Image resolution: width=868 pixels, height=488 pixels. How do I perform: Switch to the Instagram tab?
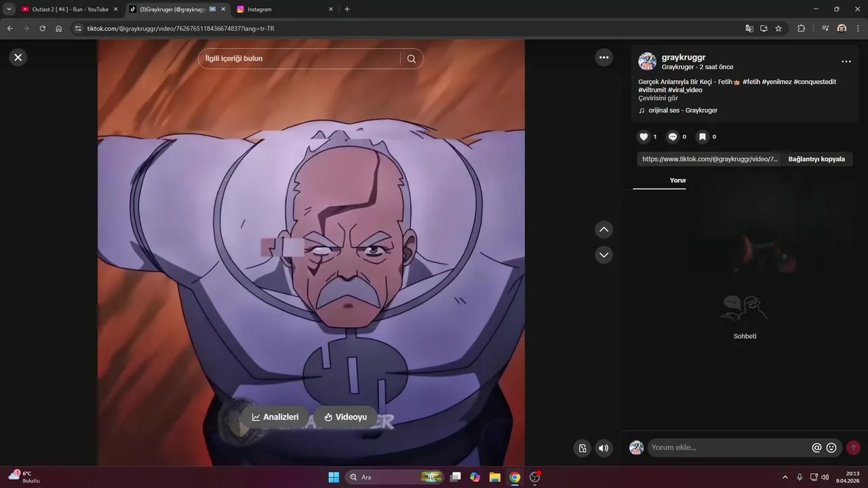pyautogui.click(x=285, y=9)
